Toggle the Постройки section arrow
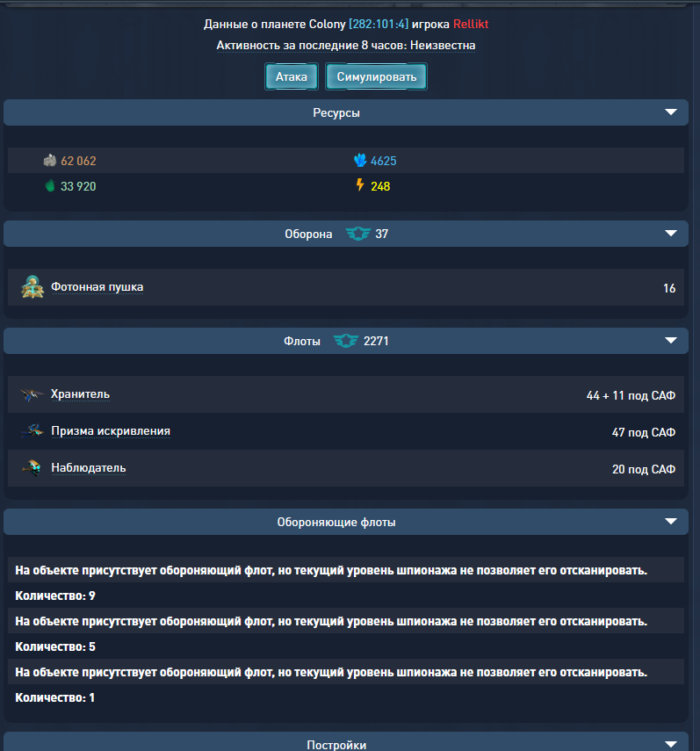This screenshot has width=700, height=751. pyautogui.click(x=671, y=743)
